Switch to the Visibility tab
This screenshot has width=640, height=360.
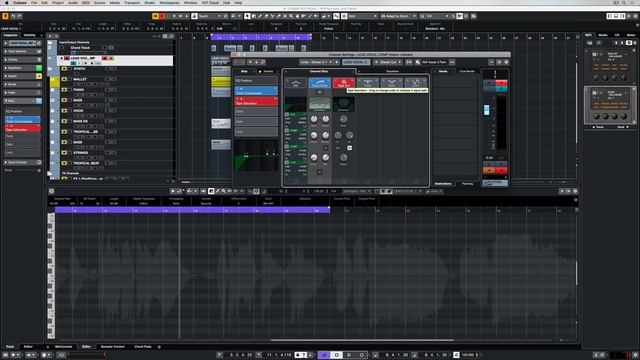coord(29,35)
